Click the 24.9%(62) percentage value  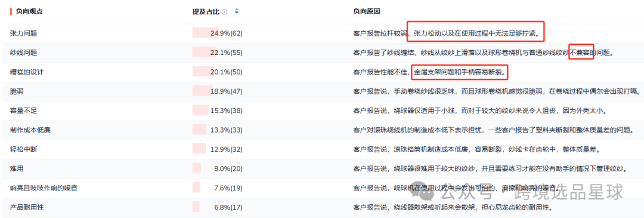click(226, 33)
